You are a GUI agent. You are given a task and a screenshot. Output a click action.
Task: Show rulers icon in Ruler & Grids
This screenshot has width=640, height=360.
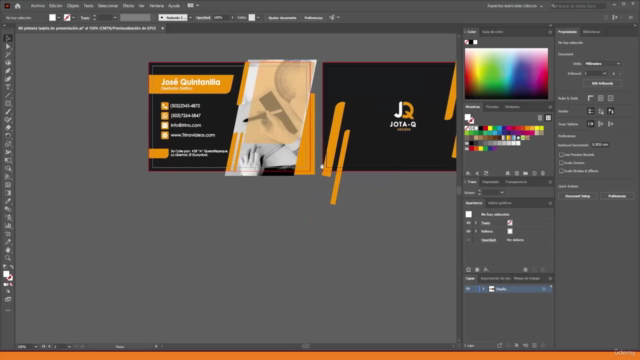[x=591, y=98]
